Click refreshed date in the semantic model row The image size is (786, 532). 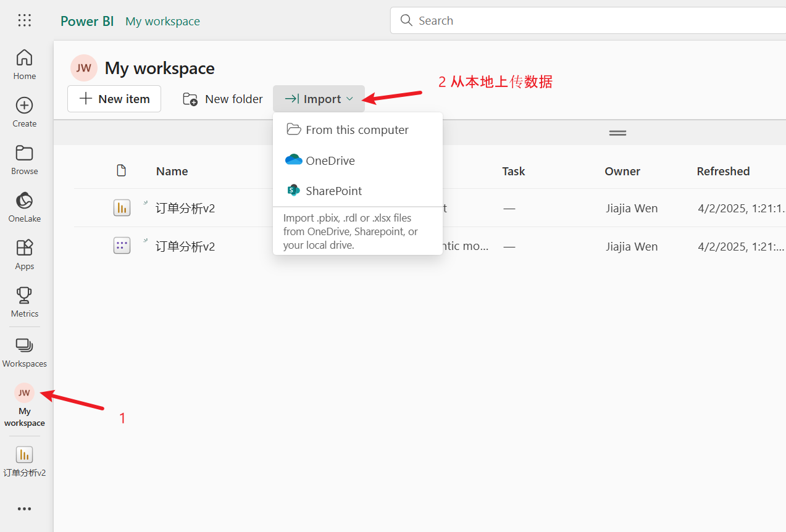click(742, 246)
